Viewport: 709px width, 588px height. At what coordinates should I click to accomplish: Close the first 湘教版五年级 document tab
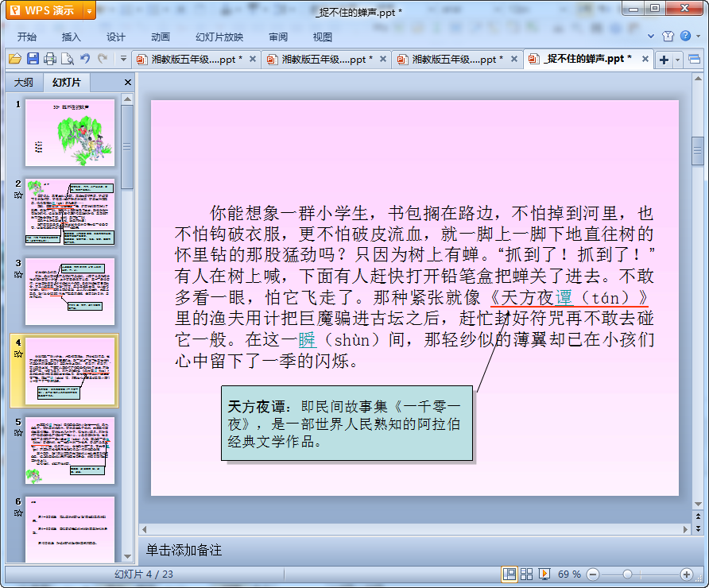[x=253, y=60]
